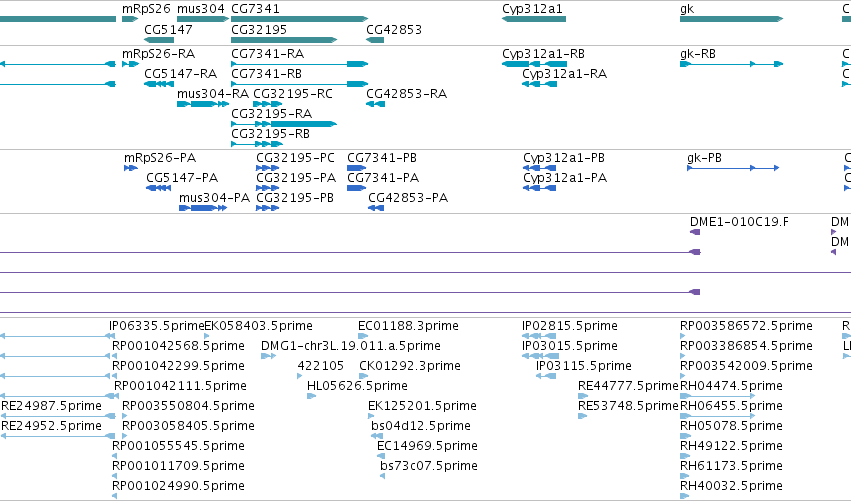Select protein Cyp312a1-PA
The height and width of the screenshot is (501, 851).
[539, 188]
